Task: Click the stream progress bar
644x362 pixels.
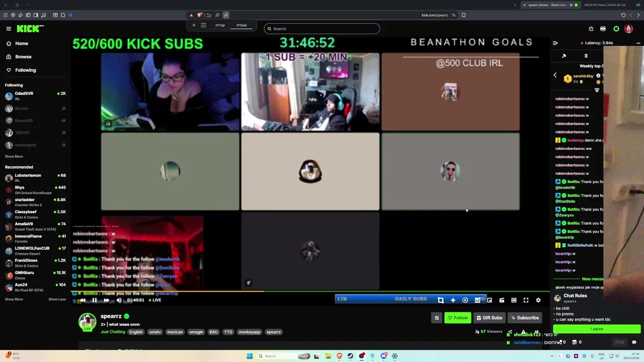Action: pyautogui.click(x=310, y=292)
